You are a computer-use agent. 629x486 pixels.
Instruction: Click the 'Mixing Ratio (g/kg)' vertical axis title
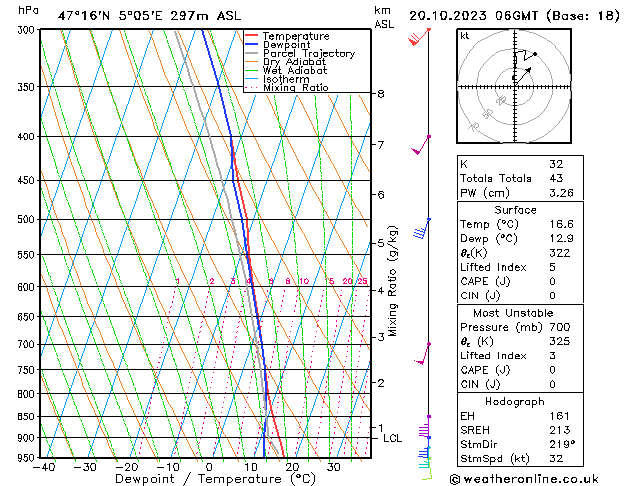tap(392, 281)
